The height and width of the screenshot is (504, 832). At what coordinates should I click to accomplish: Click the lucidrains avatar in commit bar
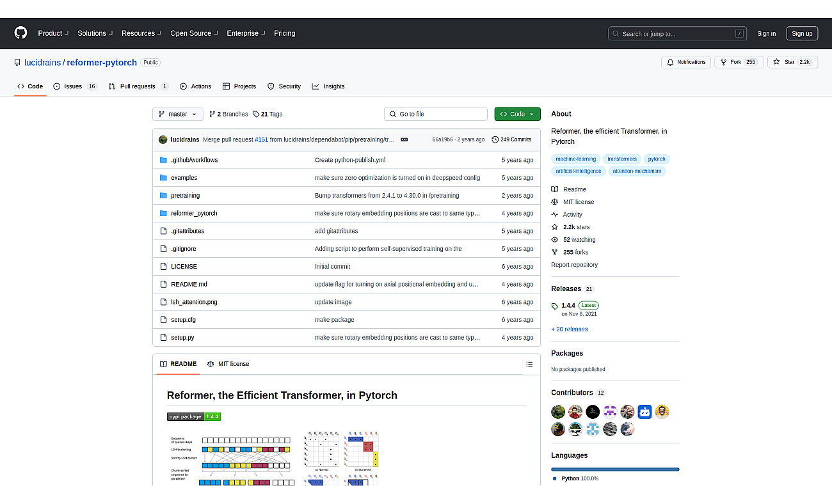163,139
